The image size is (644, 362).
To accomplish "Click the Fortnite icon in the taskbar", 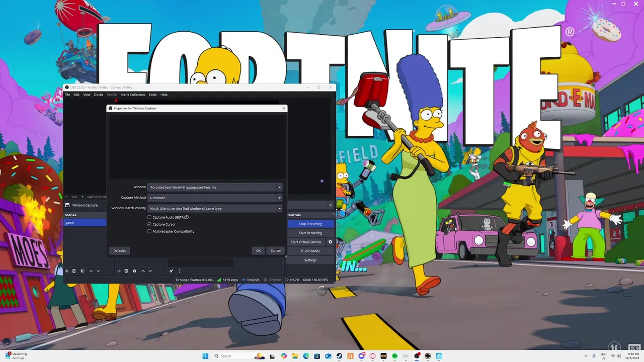I will click(439, 356).
